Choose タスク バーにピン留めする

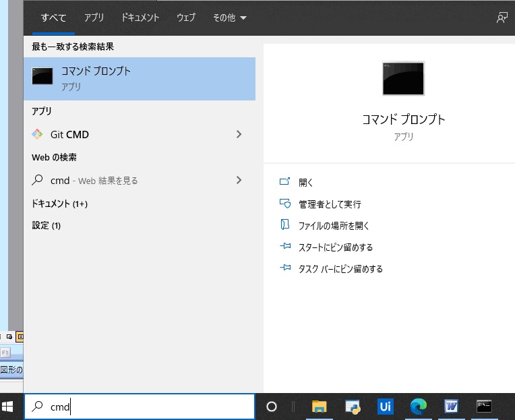(x=340, y=269)
